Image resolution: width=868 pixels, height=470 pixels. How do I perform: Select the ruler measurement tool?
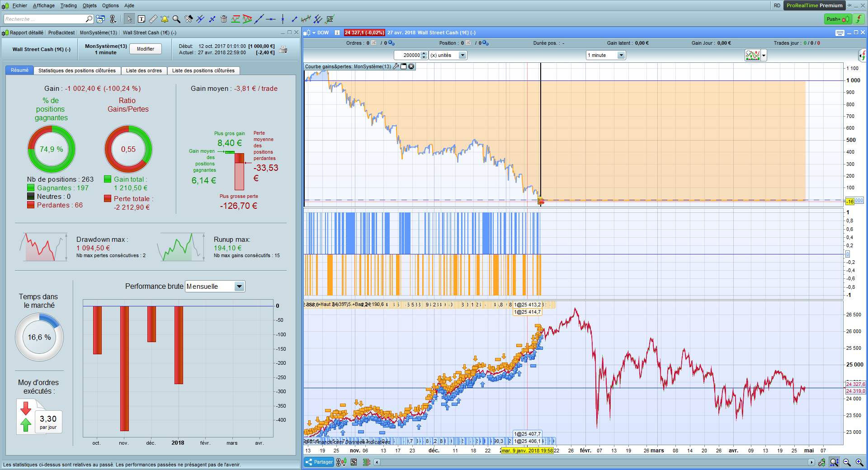pos(153,19)
